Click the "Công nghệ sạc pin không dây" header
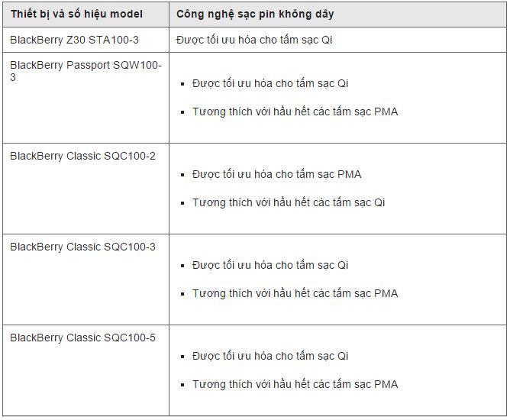 tap(254, 15)
